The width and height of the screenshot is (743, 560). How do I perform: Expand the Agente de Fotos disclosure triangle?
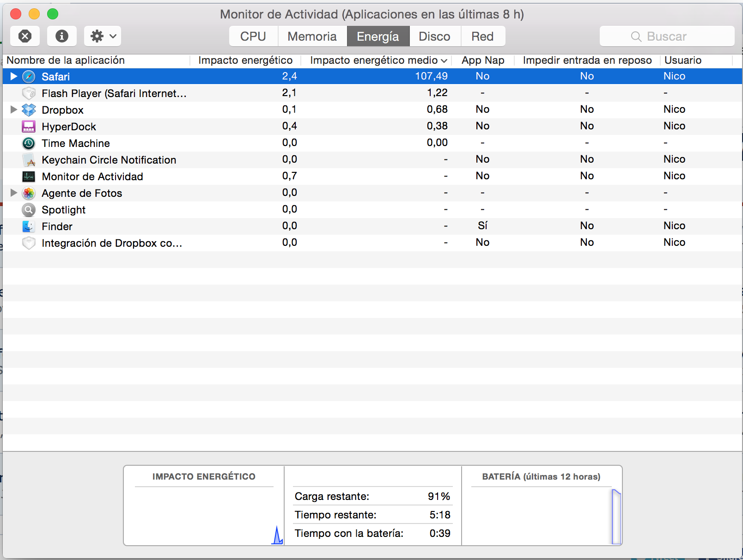14,193
